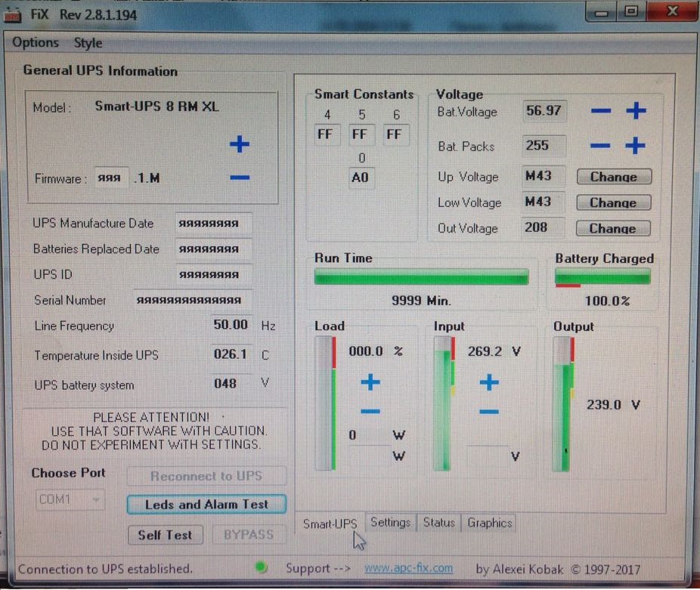Switch to the Graphics tab

click(x=489, y=523)
